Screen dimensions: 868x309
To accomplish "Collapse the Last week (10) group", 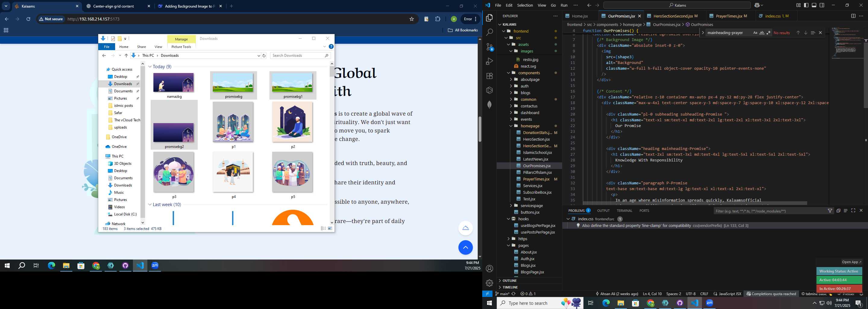I will click(x=150, y=205).
